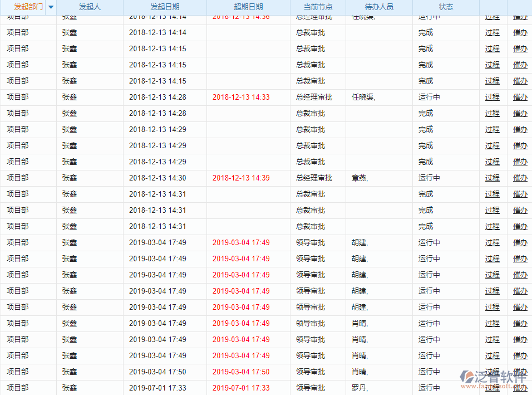This screenshot has height=395, width=532.
Task: Click 催办 on the first 肖晴 row
Action: [x=520, y=323]
